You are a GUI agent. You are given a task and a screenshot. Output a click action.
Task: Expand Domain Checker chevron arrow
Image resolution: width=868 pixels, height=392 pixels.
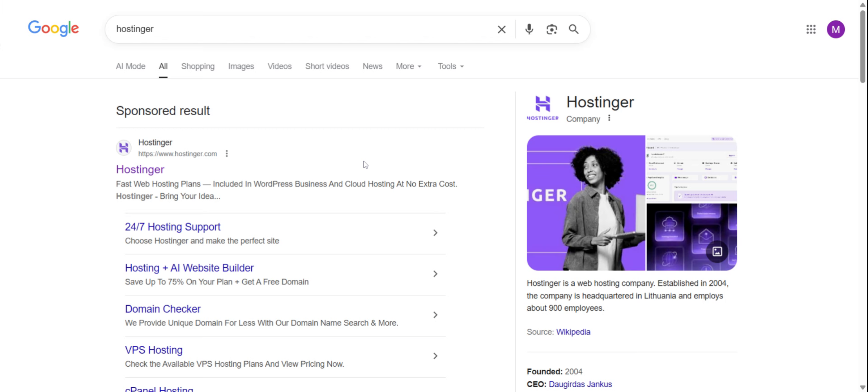click(x=435, y=315)
